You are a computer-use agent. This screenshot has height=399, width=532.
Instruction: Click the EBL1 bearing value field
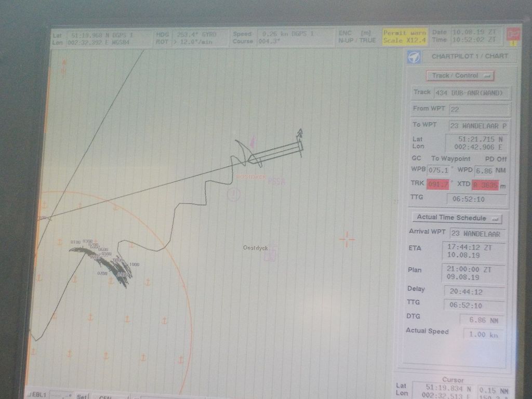tap(61, 395)
